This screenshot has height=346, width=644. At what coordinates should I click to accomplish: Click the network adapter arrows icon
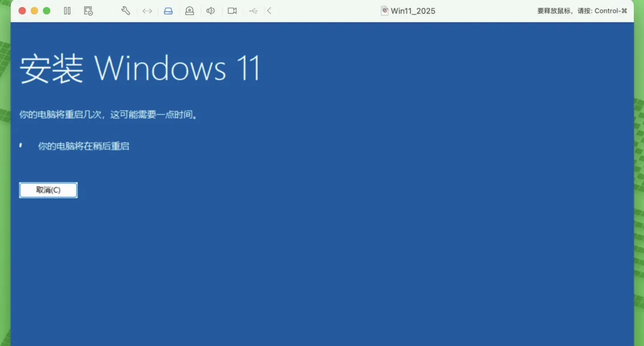click(147, 11)
